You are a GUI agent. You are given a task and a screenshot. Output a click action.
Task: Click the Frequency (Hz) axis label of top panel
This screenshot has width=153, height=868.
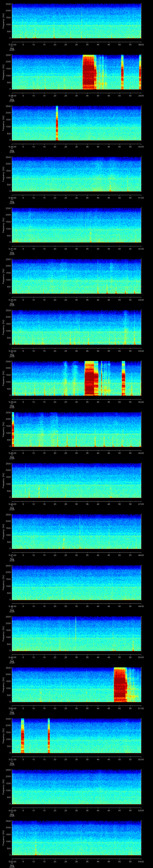3,21
